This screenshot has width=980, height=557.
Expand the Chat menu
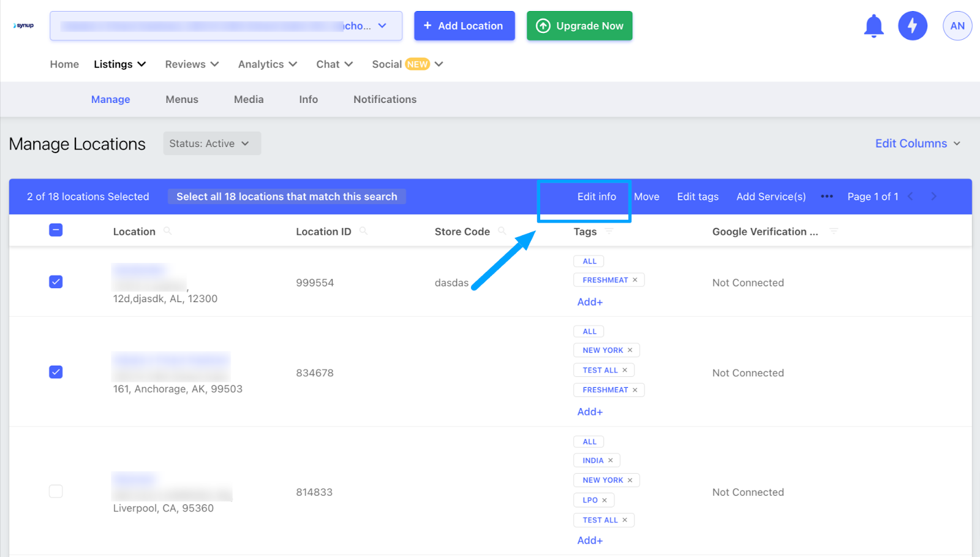coord(334,64)
